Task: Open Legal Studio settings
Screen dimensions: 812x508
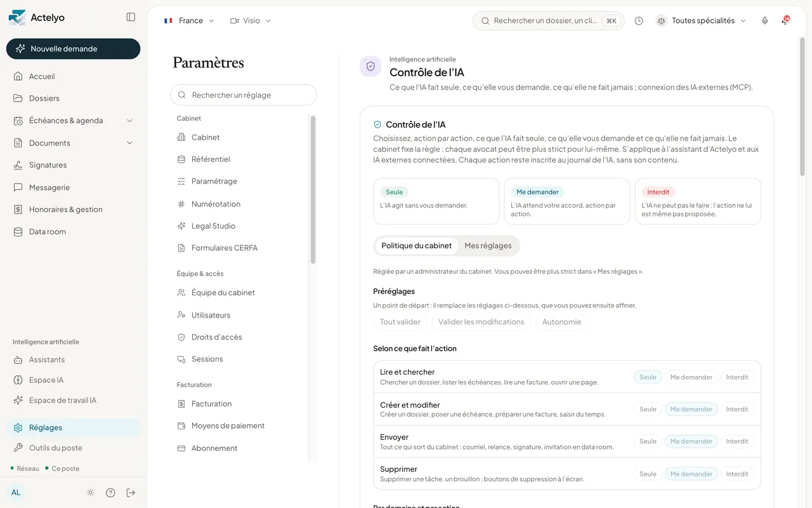Action: pos(240,226)
